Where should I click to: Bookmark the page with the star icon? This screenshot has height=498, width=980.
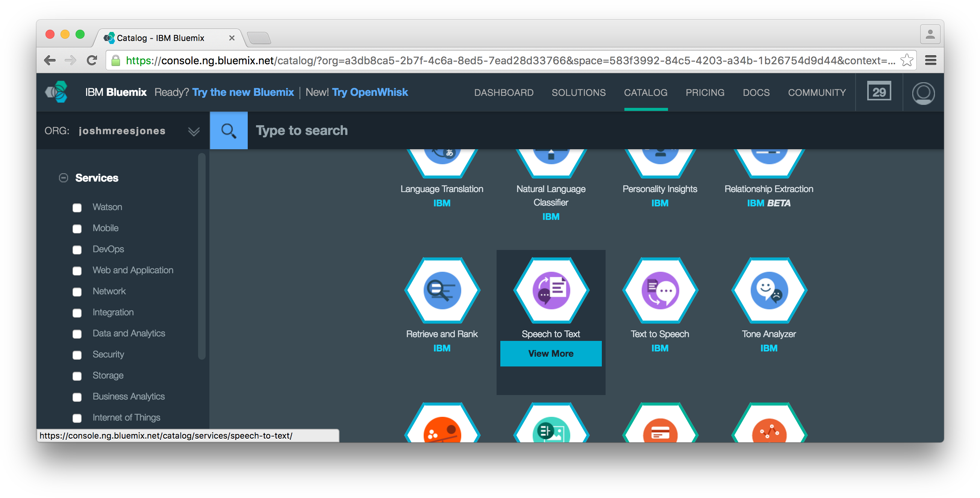(907, 61)
